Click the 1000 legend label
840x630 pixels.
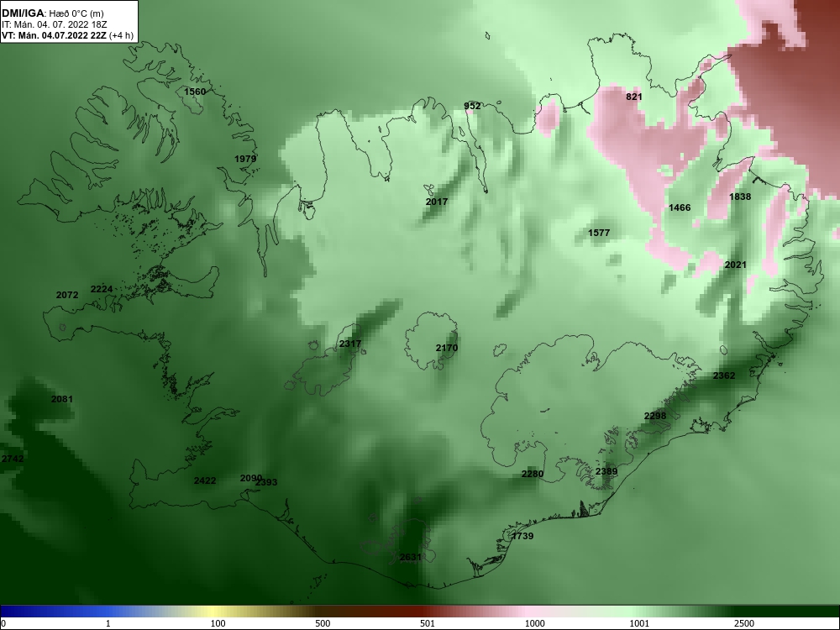coord(534,623)
